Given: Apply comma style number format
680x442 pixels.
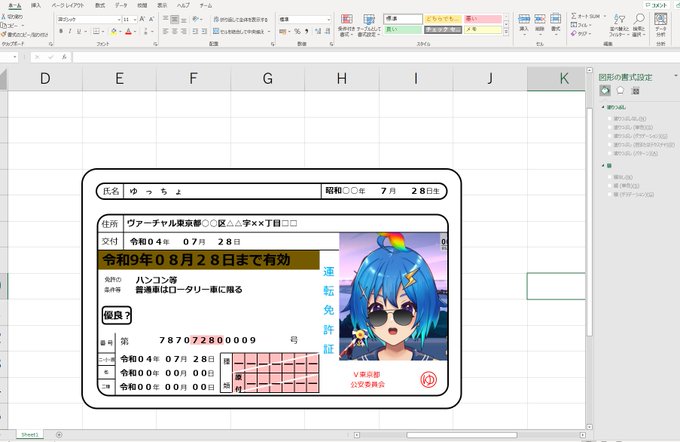Looking at the screenshot, I should point(307,31).
